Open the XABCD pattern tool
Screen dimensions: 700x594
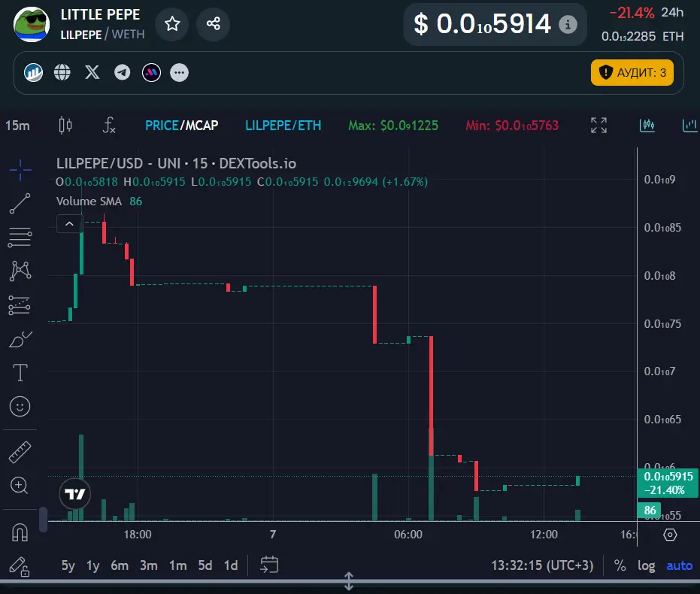20,271
